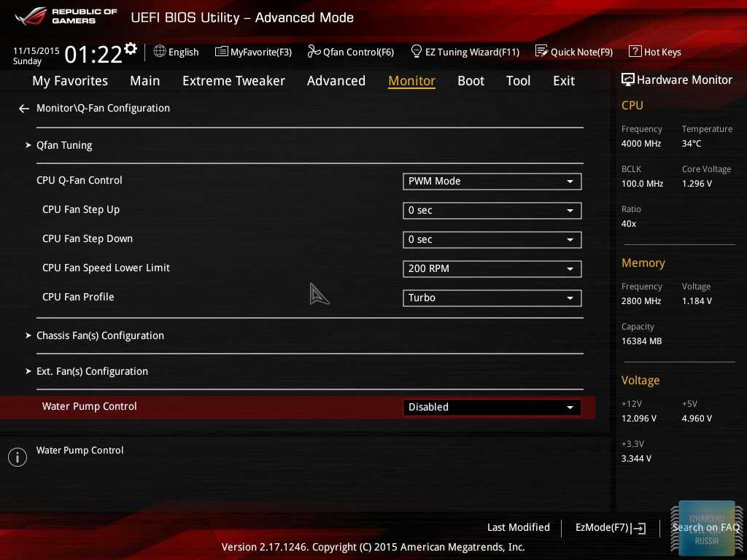Change the CPU Fan Profile dropdown
747x560 pixels.
point(492,297)
